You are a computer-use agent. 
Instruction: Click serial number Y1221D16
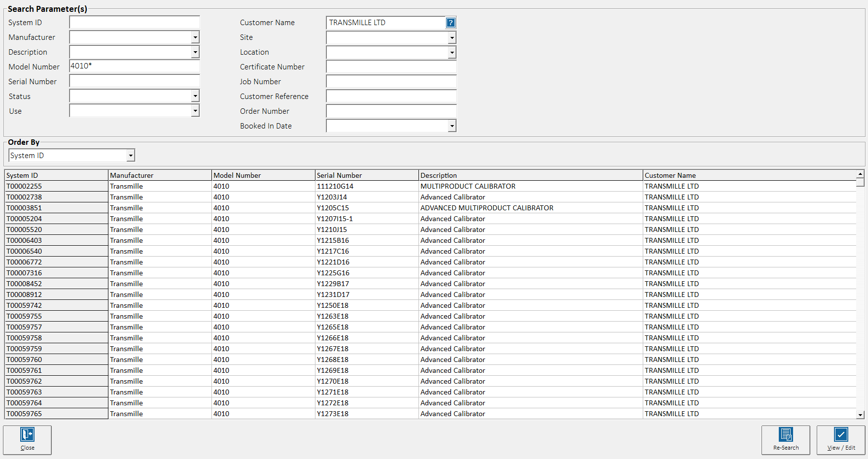(333, 262)
